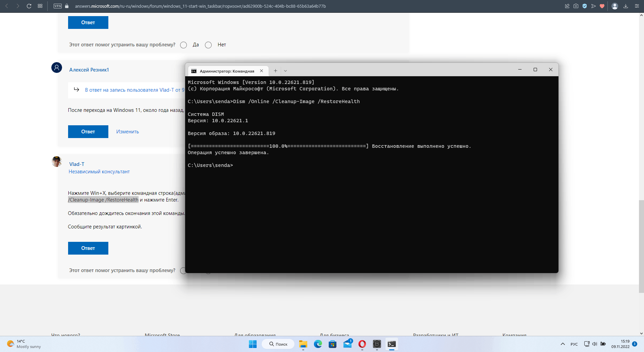Click the highlighted /Cleanup-Image /RestoreHealth text
Screen dimensions: 644x352
(103, 200)
